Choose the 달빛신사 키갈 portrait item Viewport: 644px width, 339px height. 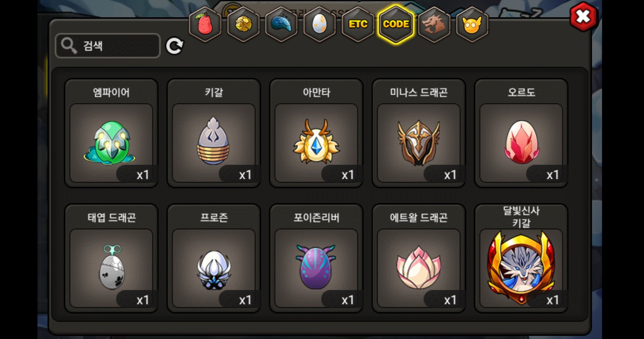tap(521, 258)
